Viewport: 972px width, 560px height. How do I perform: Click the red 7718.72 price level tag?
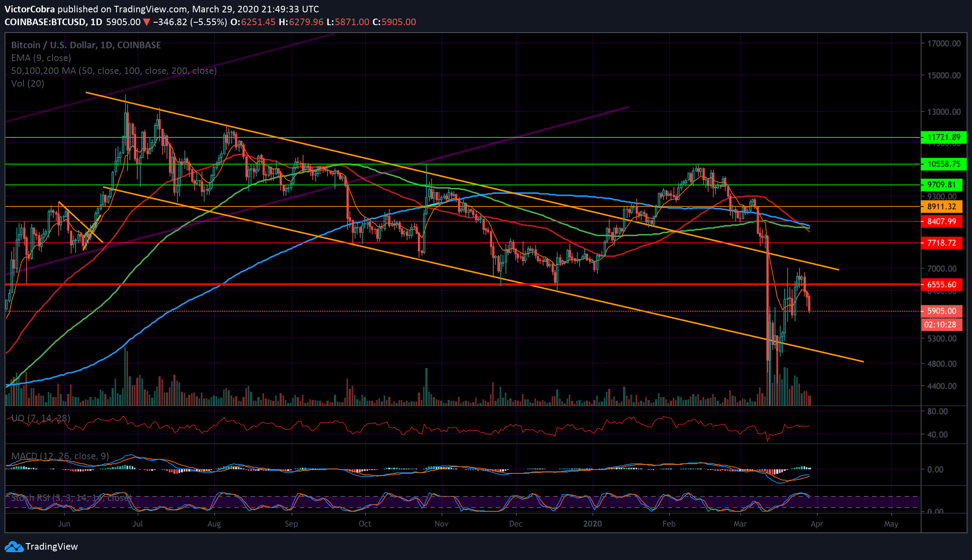point(941,243)
